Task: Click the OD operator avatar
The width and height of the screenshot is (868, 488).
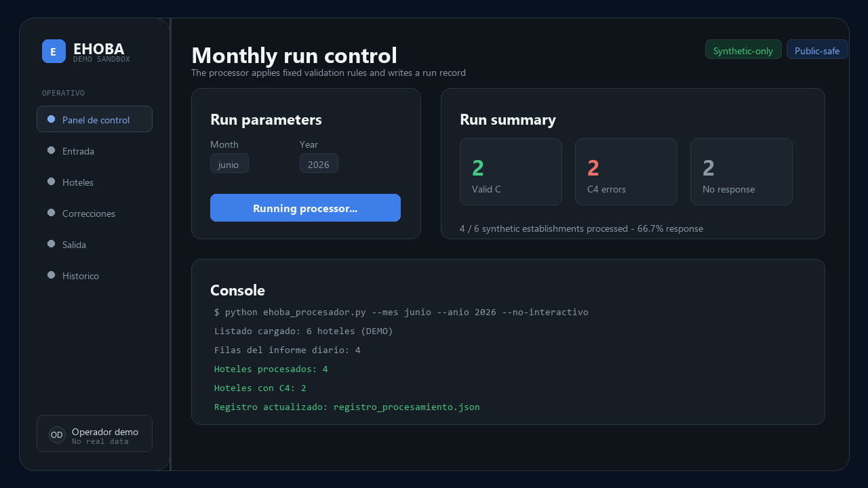Action: tap(57, 434)
